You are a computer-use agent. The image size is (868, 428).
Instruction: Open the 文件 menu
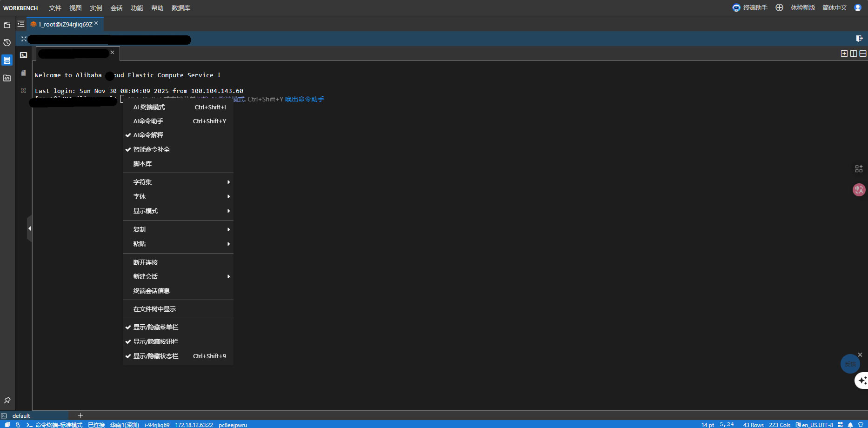[55, 8]
